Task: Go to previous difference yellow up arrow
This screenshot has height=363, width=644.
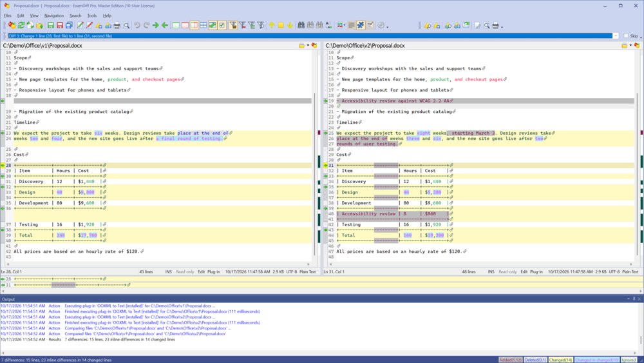Action: pos(272,26)
